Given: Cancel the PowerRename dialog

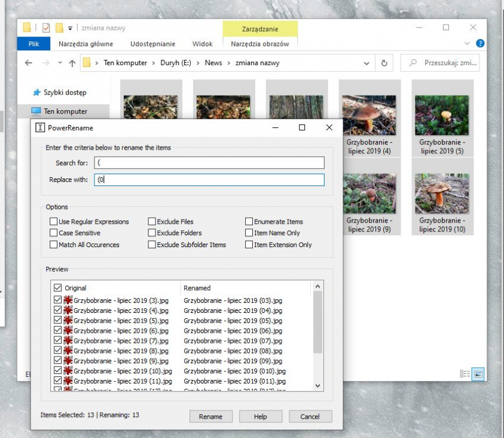Looking at the screenshot, I should [310, 416].
